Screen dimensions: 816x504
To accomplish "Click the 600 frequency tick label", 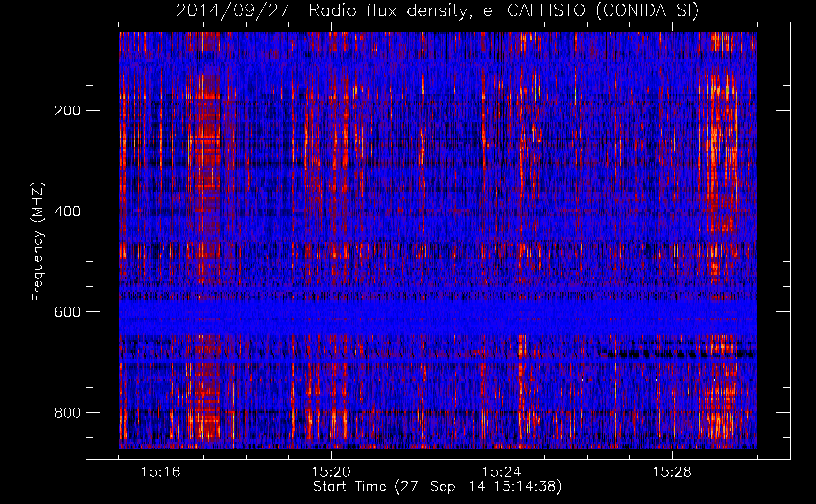I will point(67,312).
